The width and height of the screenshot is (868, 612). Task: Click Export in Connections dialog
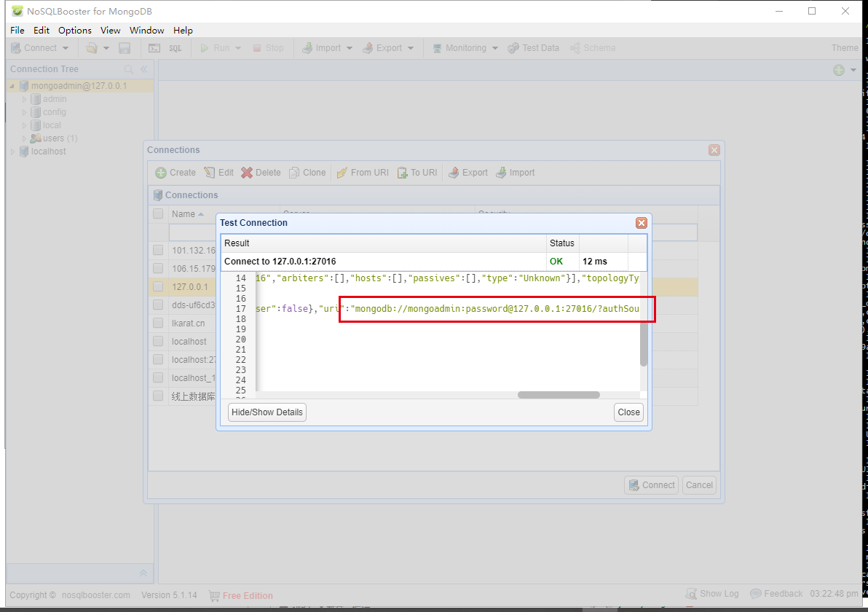point(467,173)
